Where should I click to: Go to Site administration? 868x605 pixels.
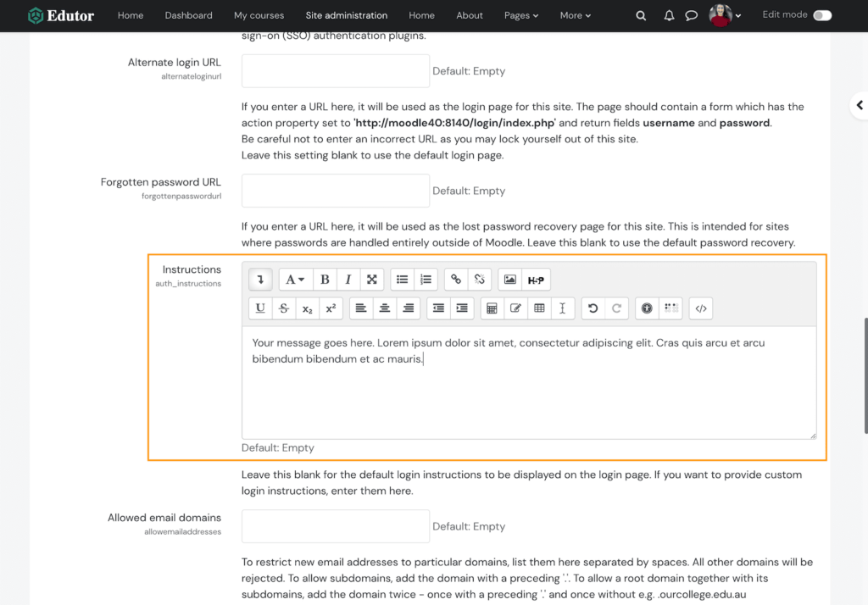[x=346, y=15]
